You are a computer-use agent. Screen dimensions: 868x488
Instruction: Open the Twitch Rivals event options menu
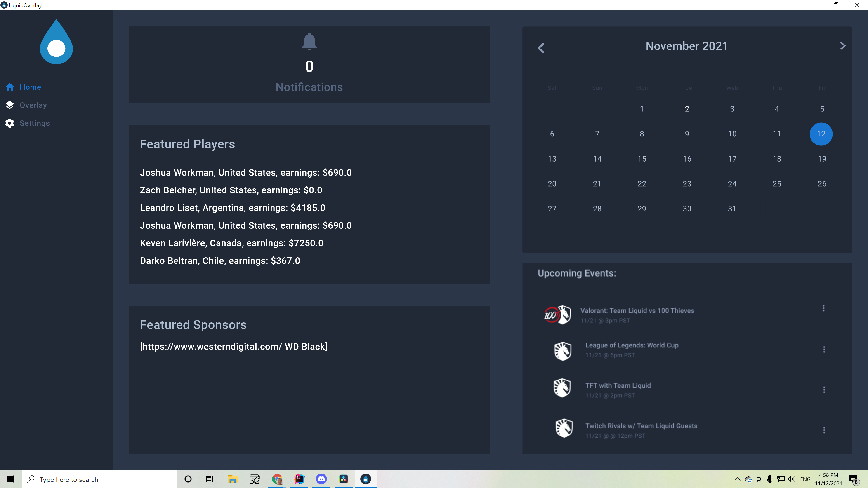tap(824, 430)
